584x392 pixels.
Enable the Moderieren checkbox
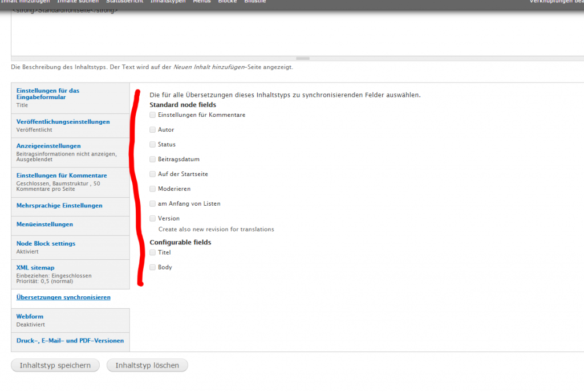click(x=152, y=189)
